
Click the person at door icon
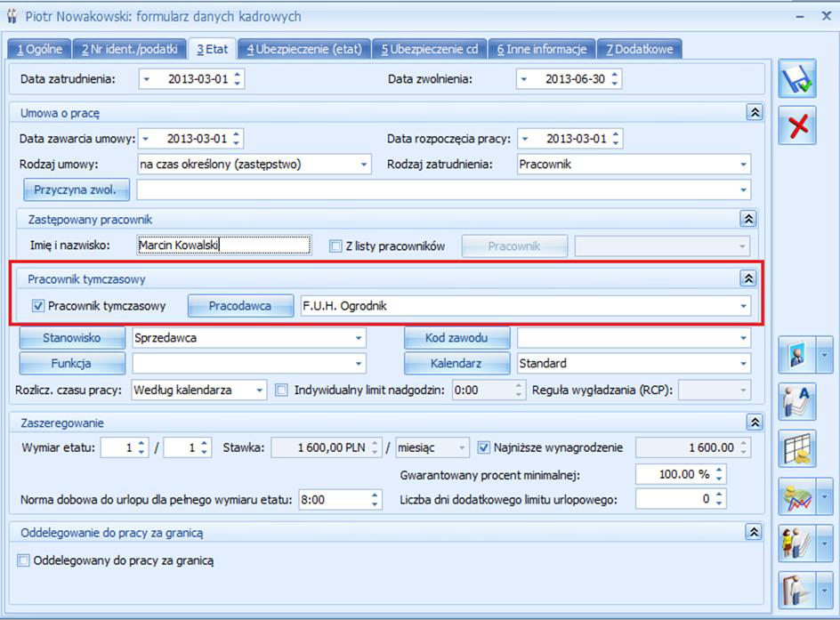[x=797, y=590]
